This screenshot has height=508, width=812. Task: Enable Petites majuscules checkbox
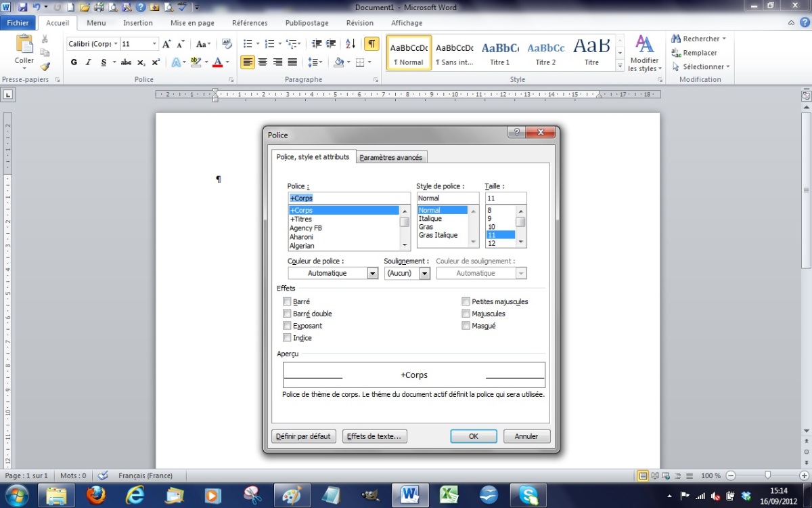[x=466, y=301]
